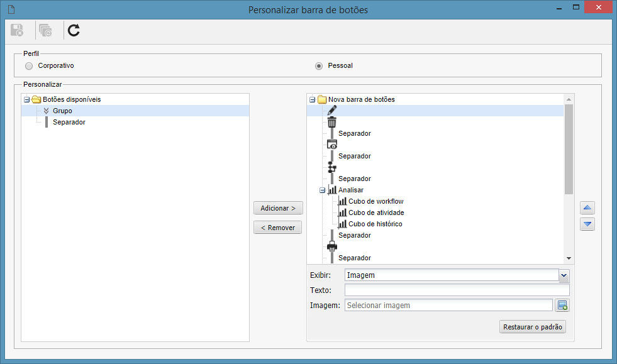Click the Nova barra de botões label
The image size is (617, 364).
pyautogui.click(x=362, y=99)
